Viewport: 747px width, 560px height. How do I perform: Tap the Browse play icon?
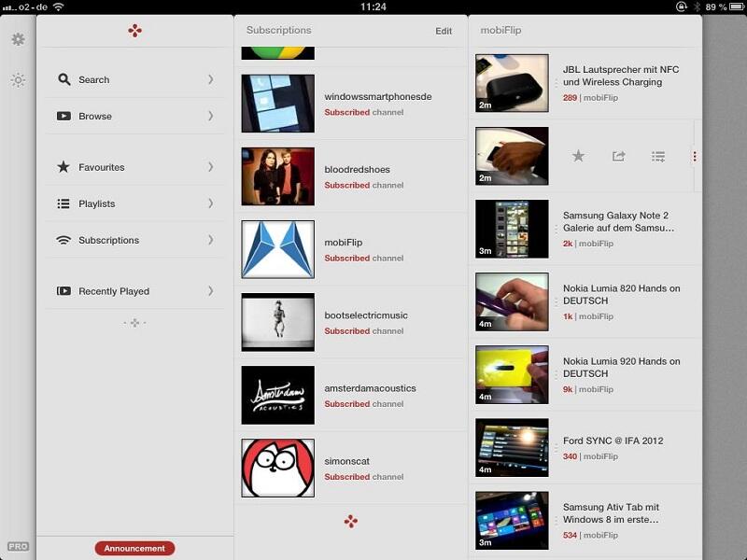point(63,116)
